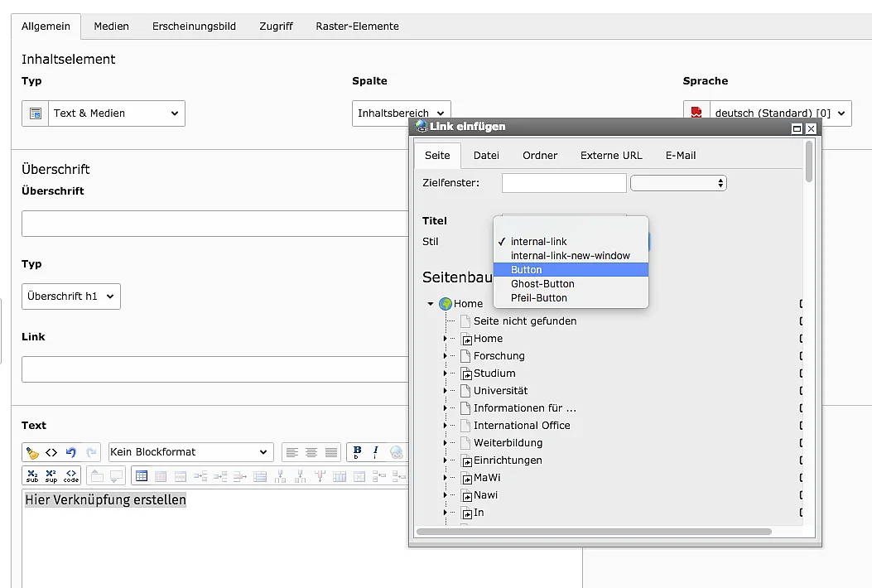Open the Medien tab
Screen dimensions: 872x588
coord(111,27)
